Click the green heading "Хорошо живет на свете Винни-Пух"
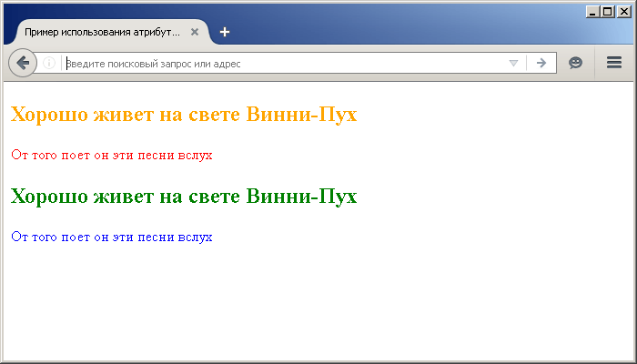Viewport: 637px width, 364px height. coord(184,197)
